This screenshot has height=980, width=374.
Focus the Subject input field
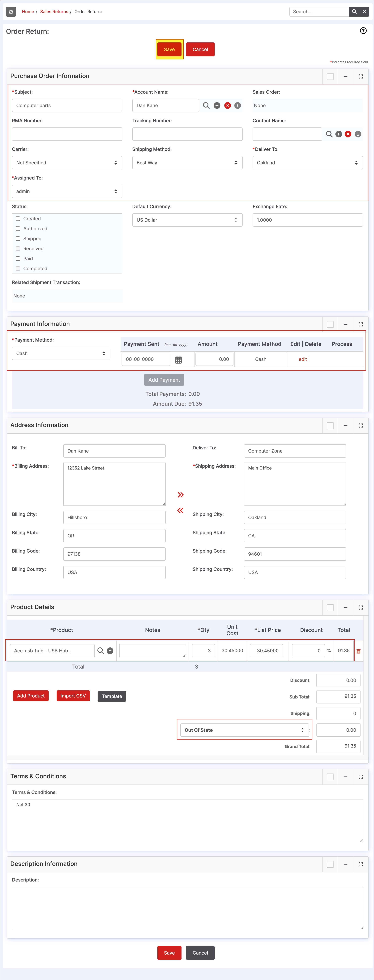pos(67,105)
